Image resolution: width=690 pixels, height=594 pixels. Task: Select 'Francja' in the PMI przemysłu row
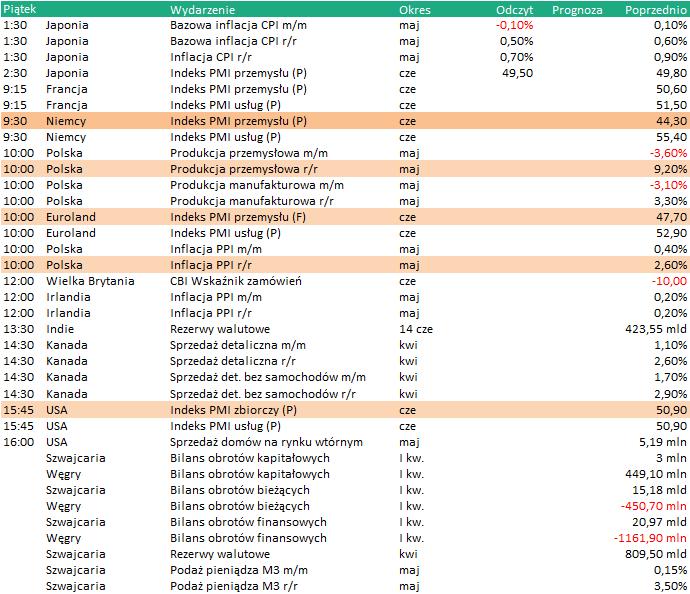pyautogui.click(x=67, y=89)
